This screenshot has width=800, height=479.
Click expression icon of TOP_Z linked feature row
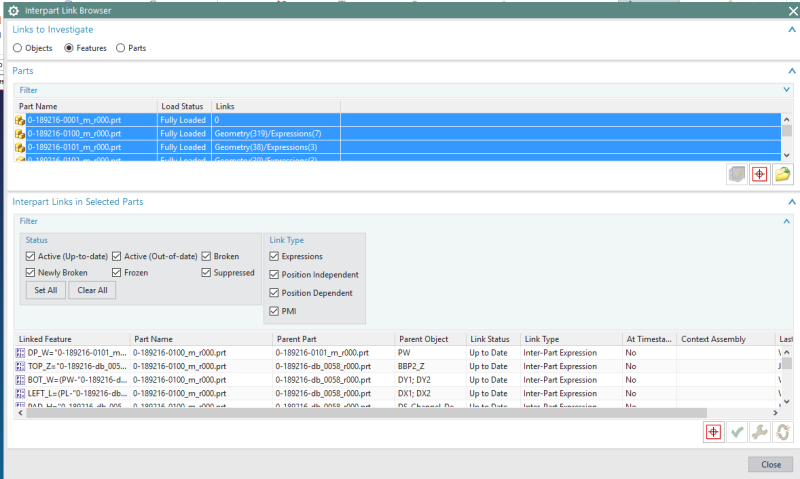pos(20,366)
